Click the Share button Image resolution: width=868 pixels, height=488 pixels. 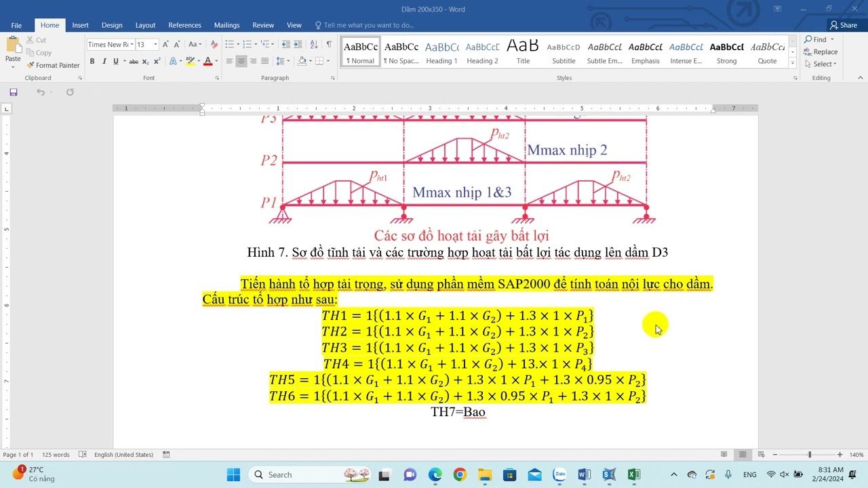click(844, 25)
